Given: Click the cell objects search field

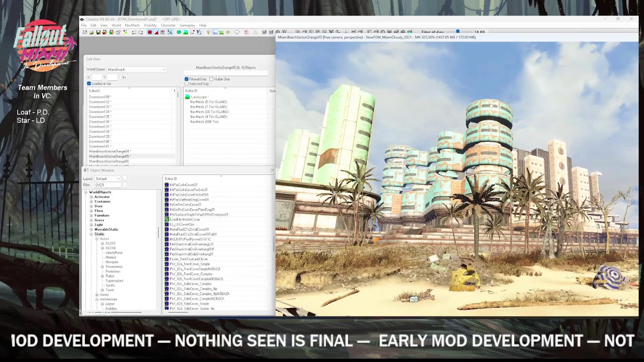Looking at the screenshot, I should click(226, 73).
